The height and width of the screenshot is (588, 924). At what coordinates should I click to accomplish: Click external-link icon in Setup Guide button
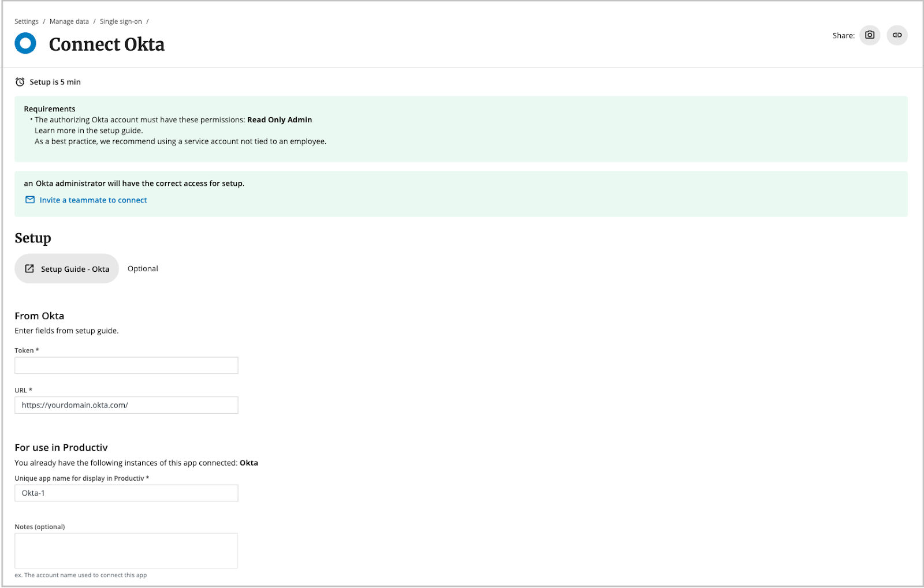coord(29,269)
